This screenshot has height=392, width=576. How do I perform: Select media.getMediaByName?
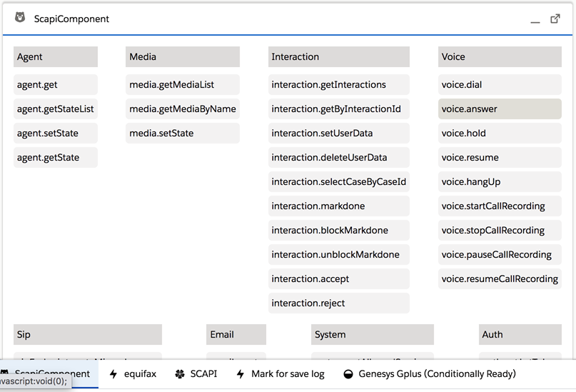[182, 109]
